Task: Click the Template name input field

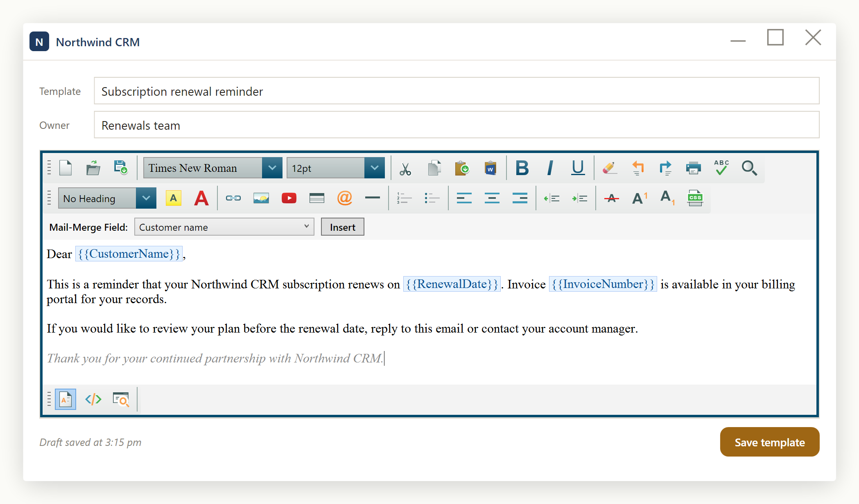Action: pyautogui.click(x=457, y=91)
